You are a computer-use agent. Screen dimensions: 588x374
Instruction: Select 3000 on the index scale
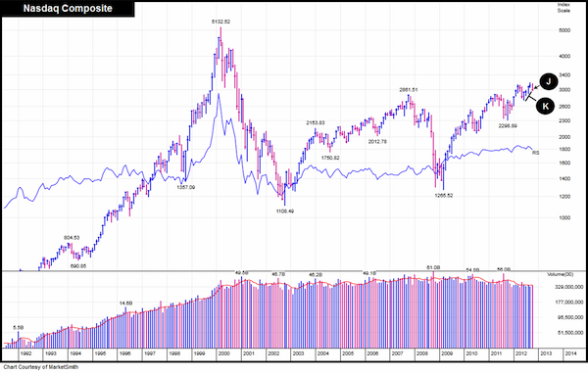(564, 90)
